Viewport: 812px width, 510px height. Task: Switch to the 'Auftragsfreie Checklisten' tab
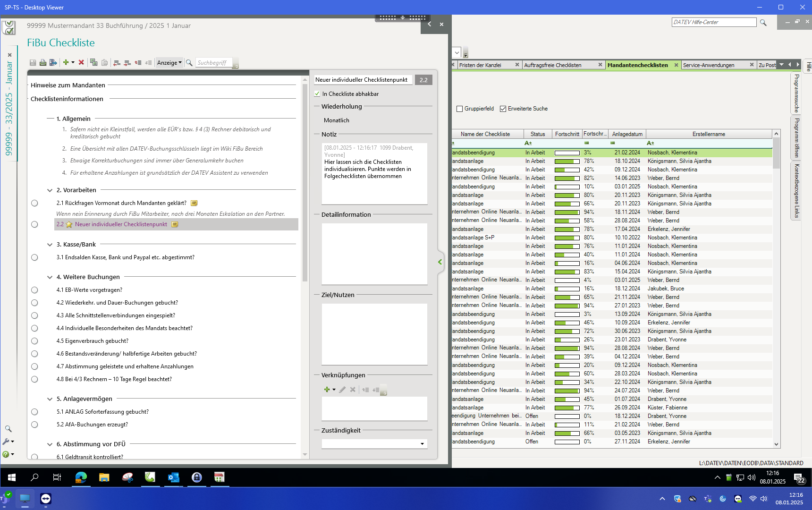coord(552,65)
